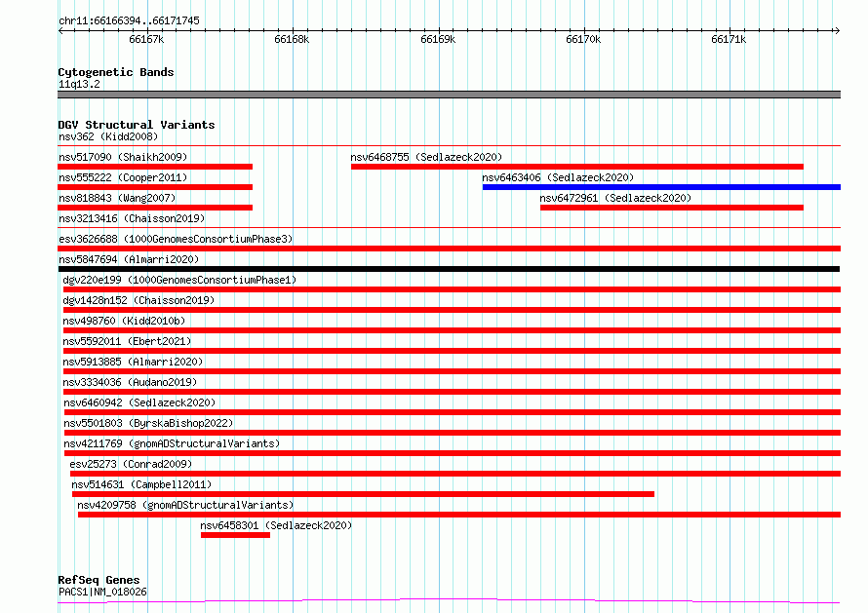The width and height of the screenshot is (868, 613).
Task: Open the PACS1|NM_018026 gene label
Action: coord(103,592)
